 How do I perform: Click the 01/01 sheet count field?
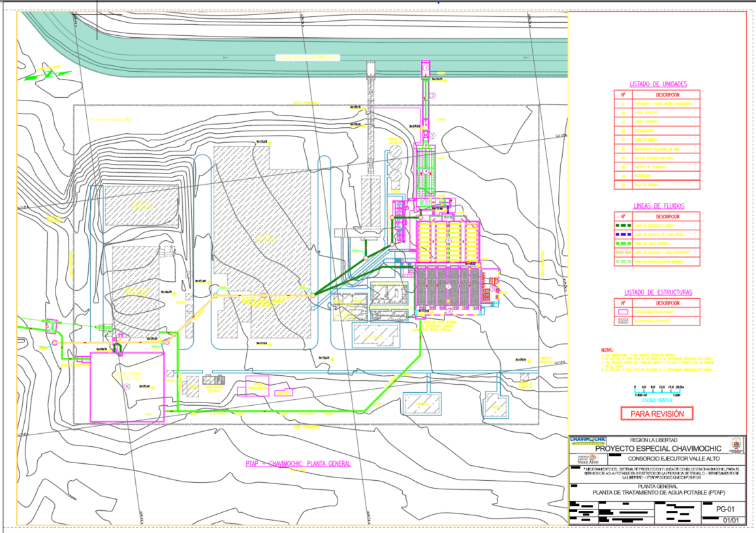(731, 519)
